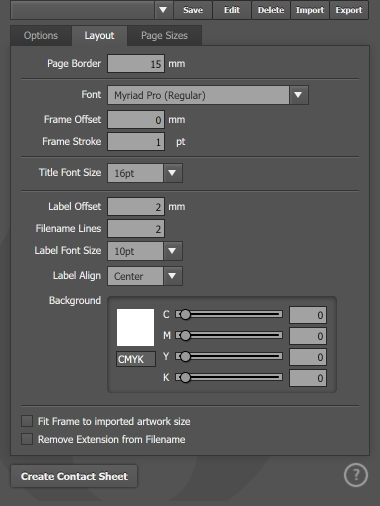This screenshot has width=380, height=506.
Task: Click the Page Border value field
Action: (x=136, y=64)
